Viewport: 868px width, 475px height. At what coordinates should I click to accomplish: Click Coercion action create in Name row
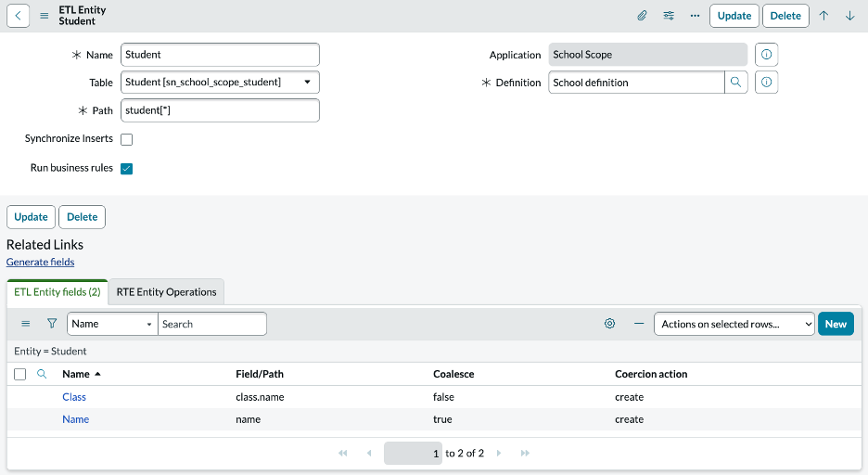[x=629, y=419]
